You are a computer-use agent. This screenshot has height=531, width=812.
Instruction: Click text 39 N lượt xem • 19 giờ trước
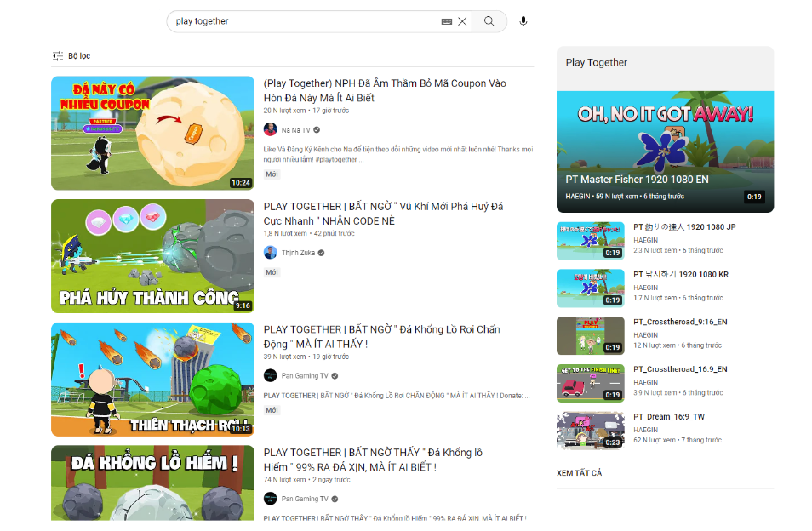pos(306,357)
